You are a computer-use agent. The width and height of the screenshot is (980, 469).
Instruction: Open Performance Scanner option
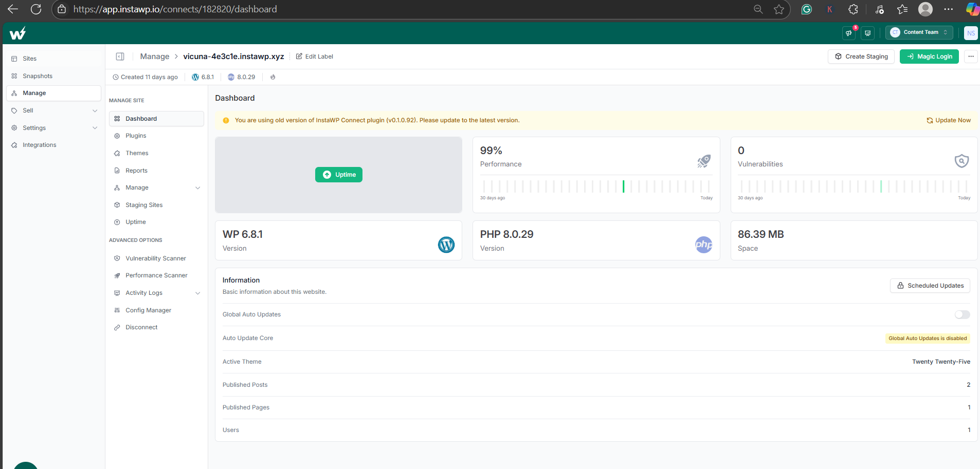[156, 275]
